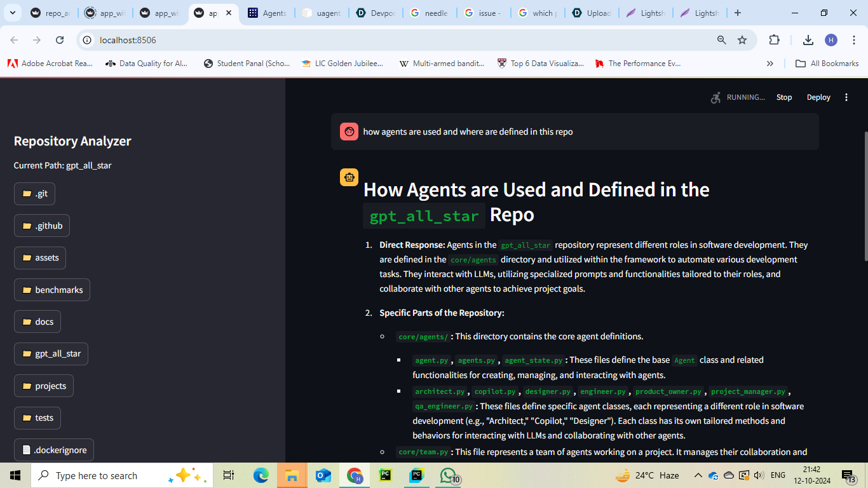Open the Streamlit three-dot main menu
This screenshot has height=488, width=868.
point(846,97)
